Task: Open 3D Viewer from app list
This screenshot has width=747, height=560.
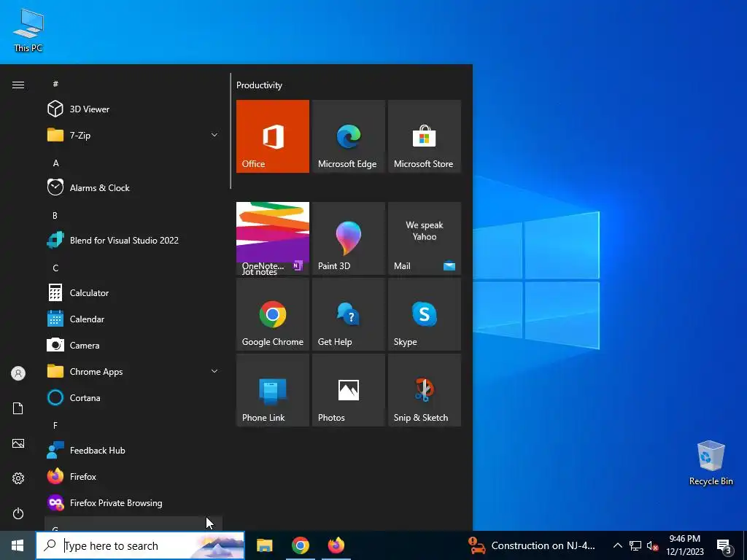Action: tap(133, 109)
